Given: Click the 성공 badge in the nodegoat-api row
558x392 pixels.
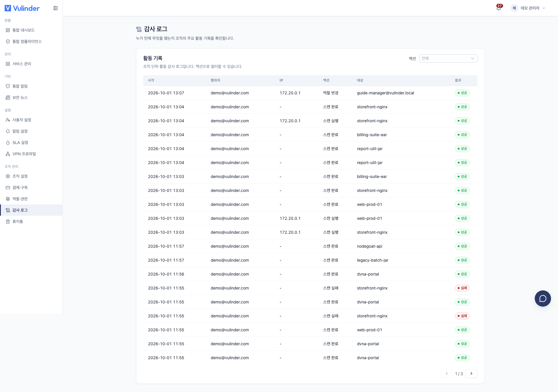Looking at the screenshot, I should pyautogui.click(x=462, y=246).
